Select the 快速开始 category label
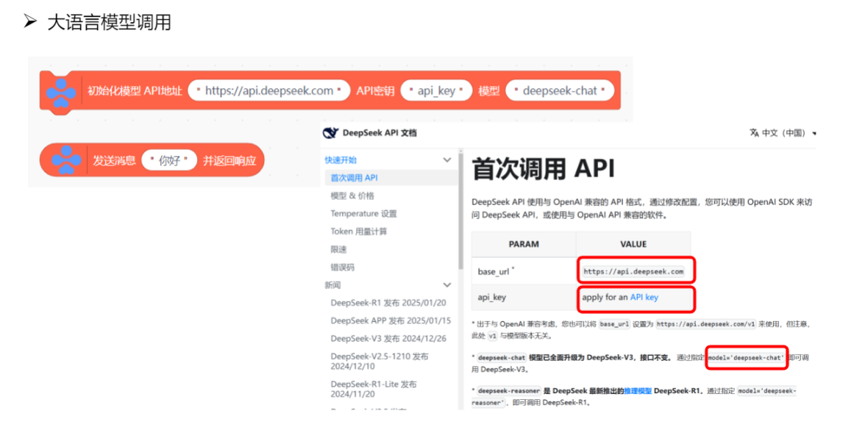Viewport: 868px width, 422px height. [x=341, y=160]
